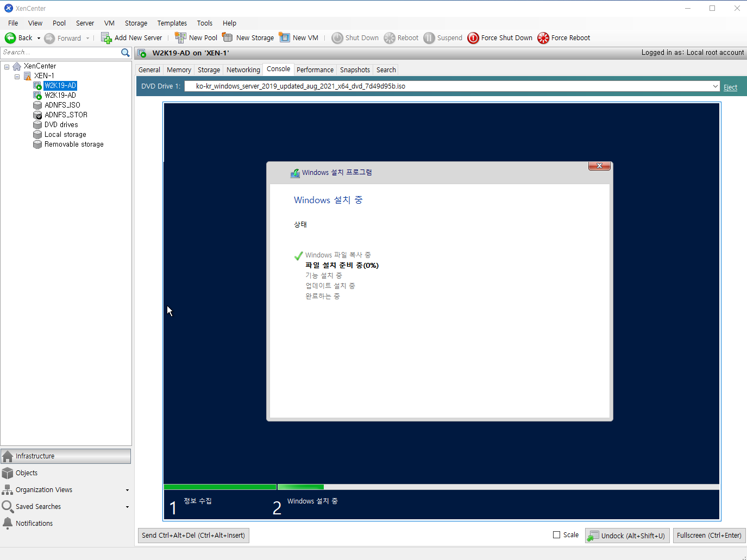Select the XenCenter home tree item

click(x=40, y=66)
